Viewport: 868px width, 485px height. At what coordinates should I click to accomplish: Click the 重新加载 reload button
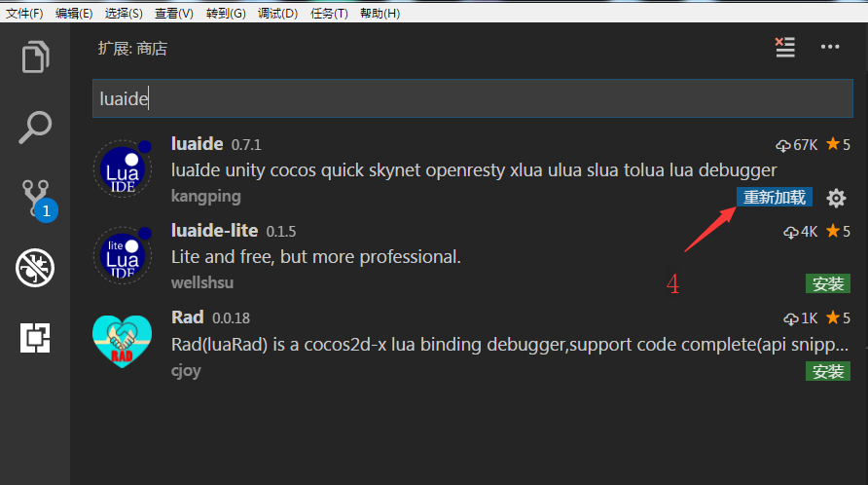[774, 198]
